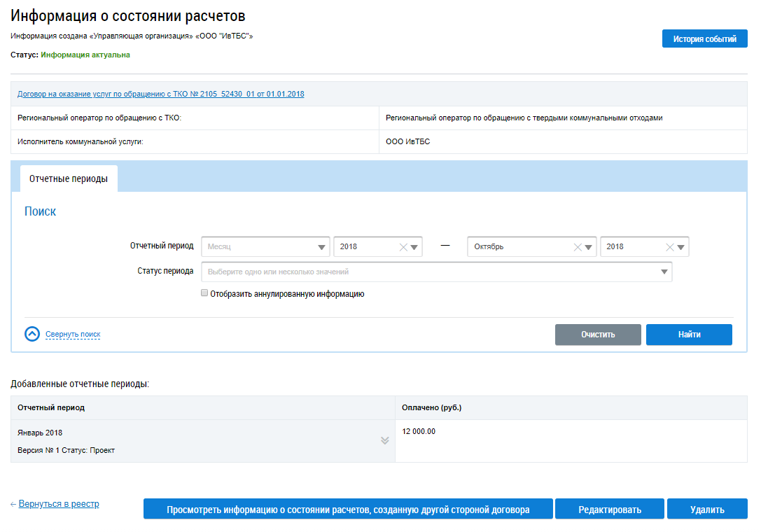Select the Отчетные периоды tab
This screenshot has width=761, height=532.
[x=69, y=178]
